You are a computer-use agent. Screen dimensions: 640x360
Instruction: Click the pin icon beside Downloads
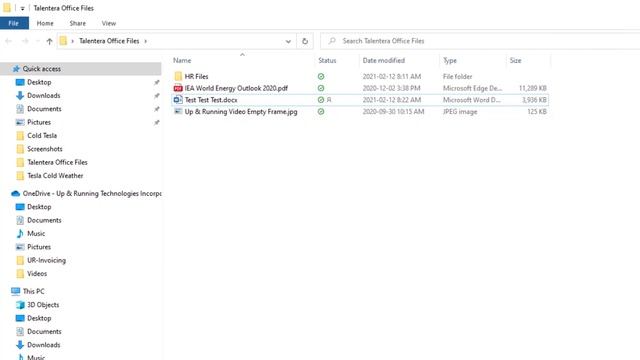(156, 96)
